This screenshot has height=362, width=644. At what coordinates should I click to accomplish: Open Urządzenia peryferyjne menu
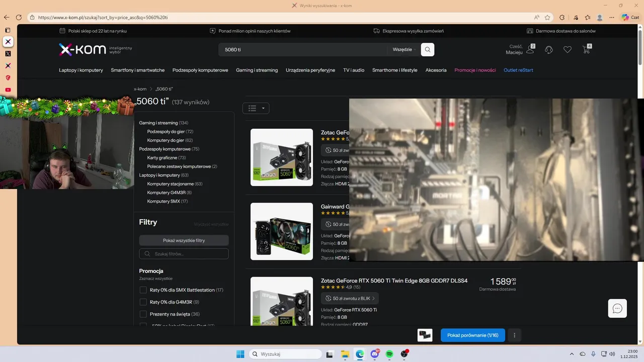click(310, 70)
